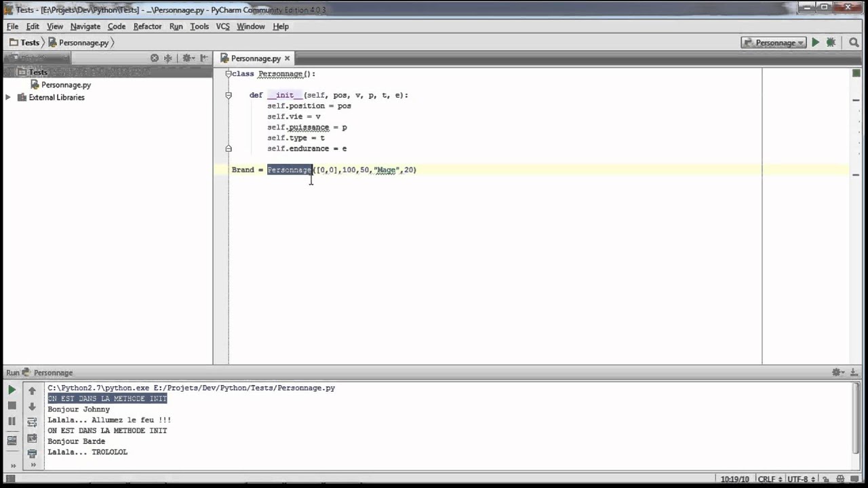The height and width of the screenshot is (488, 868).
Task: Open the Window menu
Action: [x=251, y=26]
